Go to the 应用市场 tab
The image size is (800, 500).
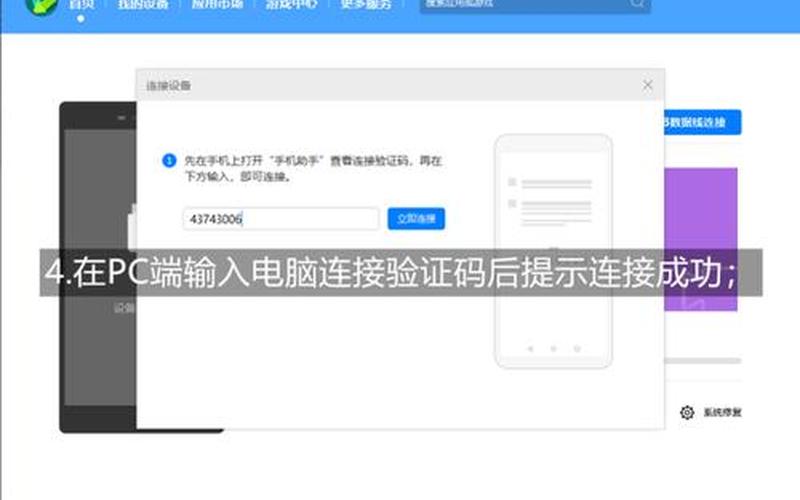(217, 5)
